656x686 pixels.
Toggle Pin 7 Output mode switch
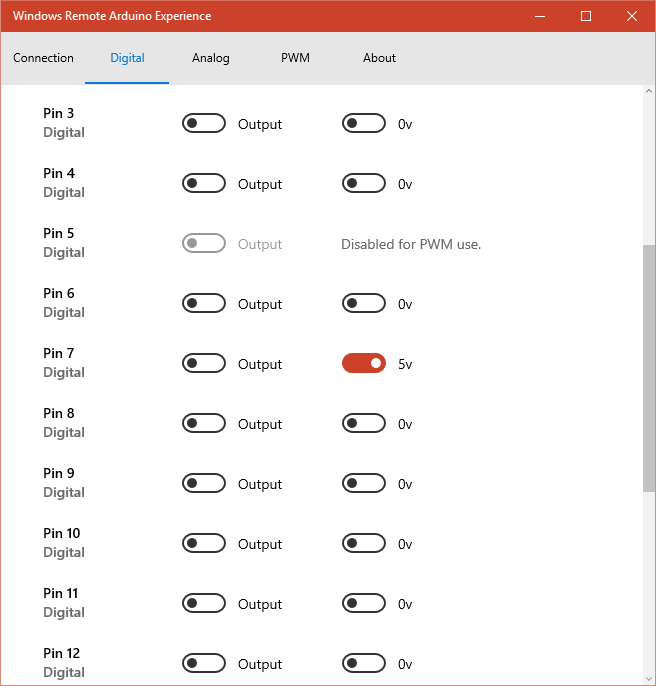[204, 364]
